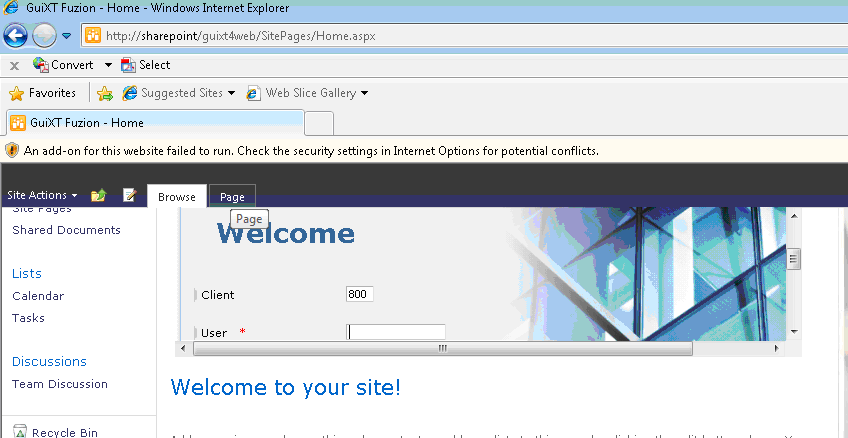Click the frame scroll up arrow
This screenshot has height=438, width=848.
pyautogui.click(x=794, y=216)
